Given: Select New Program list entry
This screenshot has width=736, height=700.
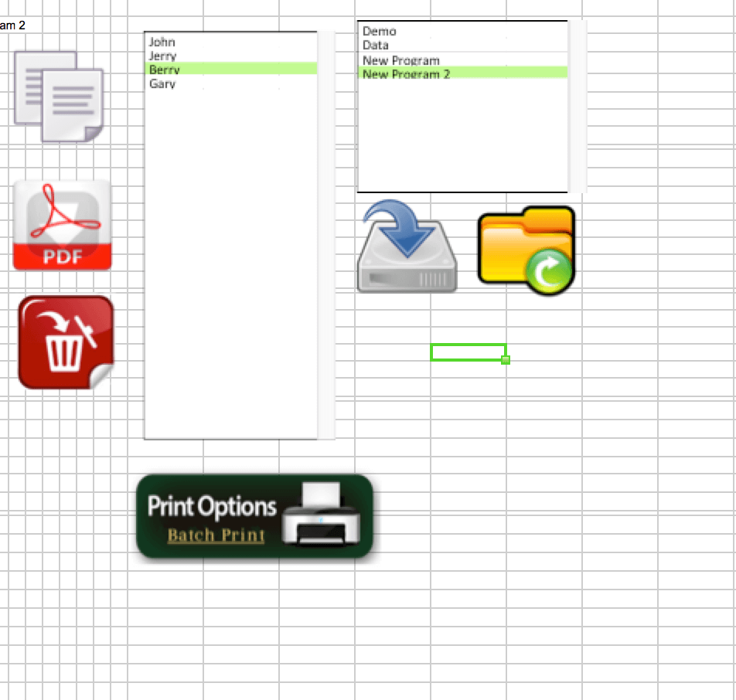Looking at the screenshot, I should coord(462,60).
